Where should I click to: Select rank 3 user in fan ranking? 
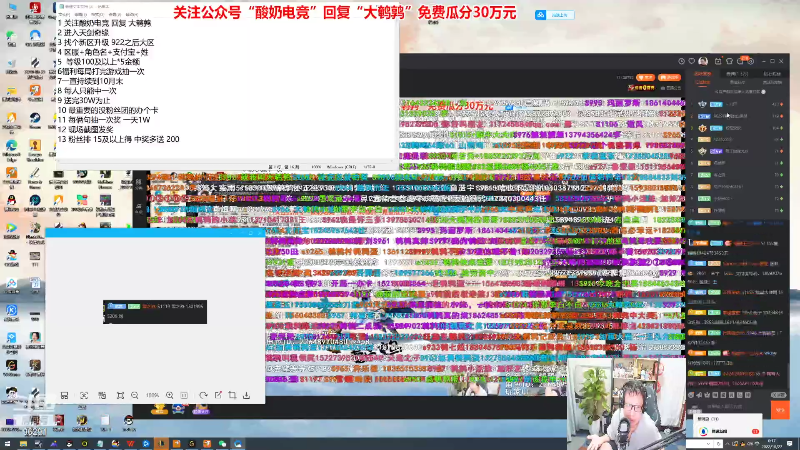[737, 128]
